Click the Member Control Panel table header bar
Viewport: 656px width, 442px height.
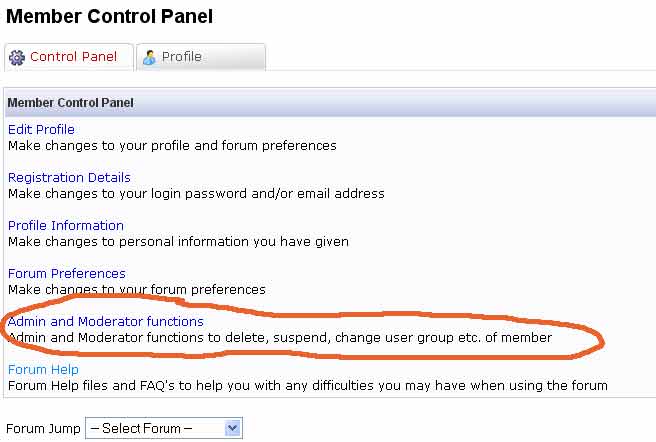click(x=327, y=102)
